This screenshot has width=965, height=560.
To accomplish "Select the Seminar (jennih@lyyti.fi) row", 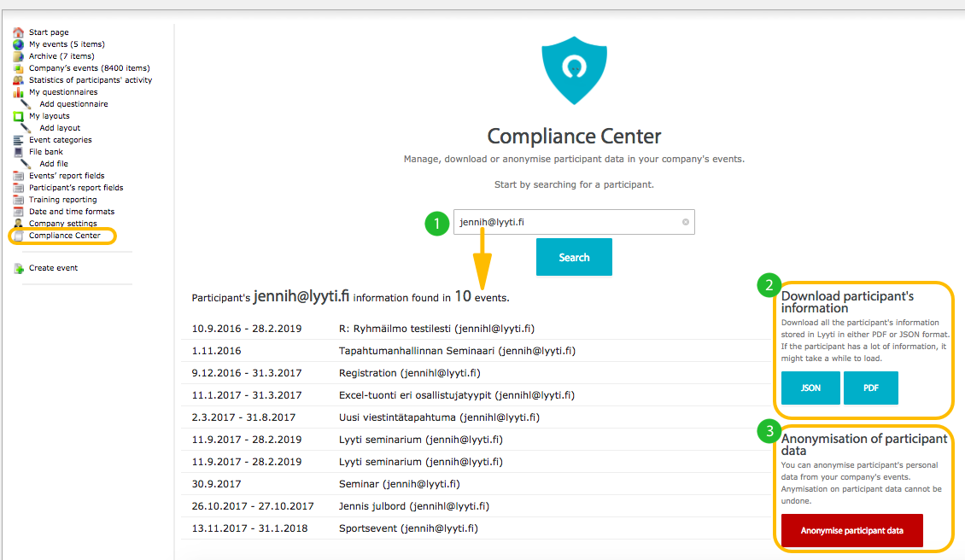I will [x=475, y=484].
